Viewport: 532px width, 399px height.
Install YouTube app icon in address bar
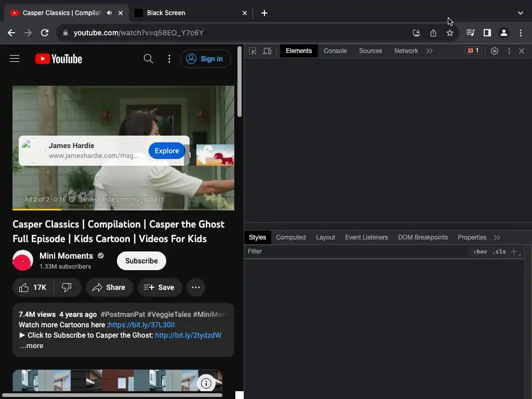coord(416,33)
